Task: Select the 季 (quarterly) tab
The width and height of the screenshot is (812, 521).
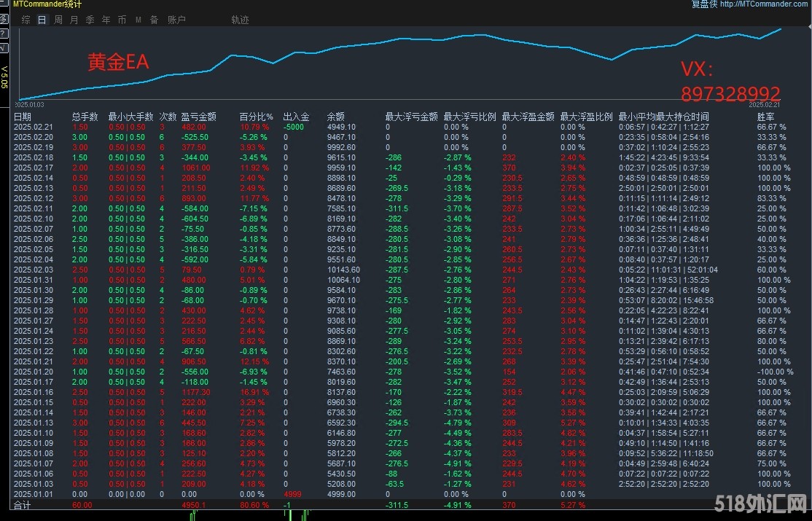Action: 90,20
